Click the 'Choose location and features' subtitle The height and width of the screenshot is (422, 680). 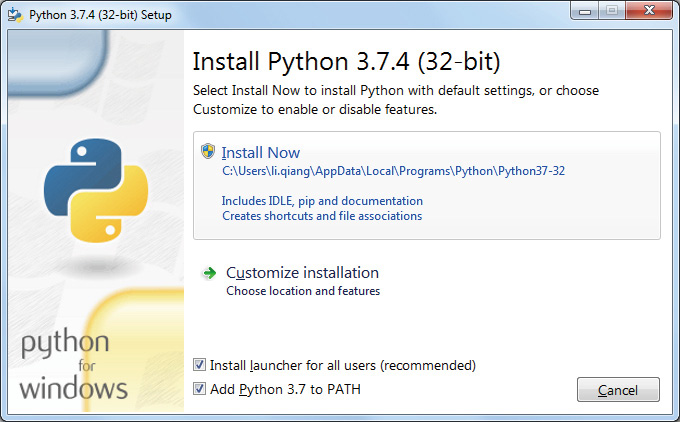pos(303,291)
